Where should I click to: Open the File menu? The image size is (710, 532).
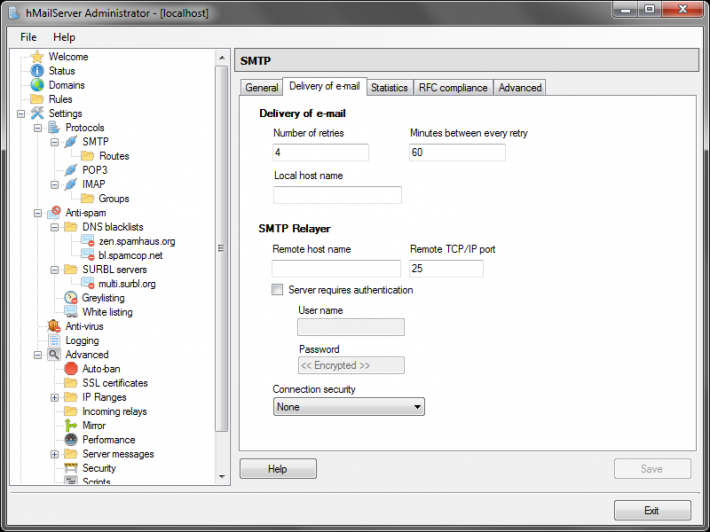[28, 37]
